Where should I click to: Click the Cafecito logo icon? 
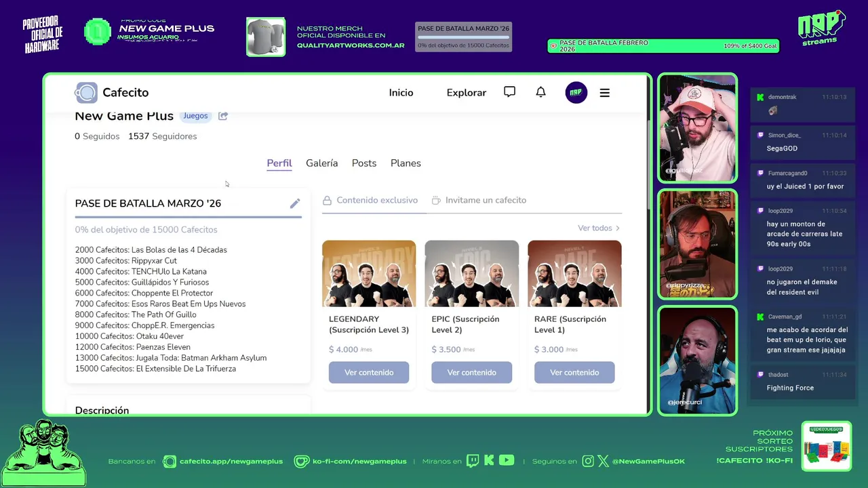tap(86, 92)
